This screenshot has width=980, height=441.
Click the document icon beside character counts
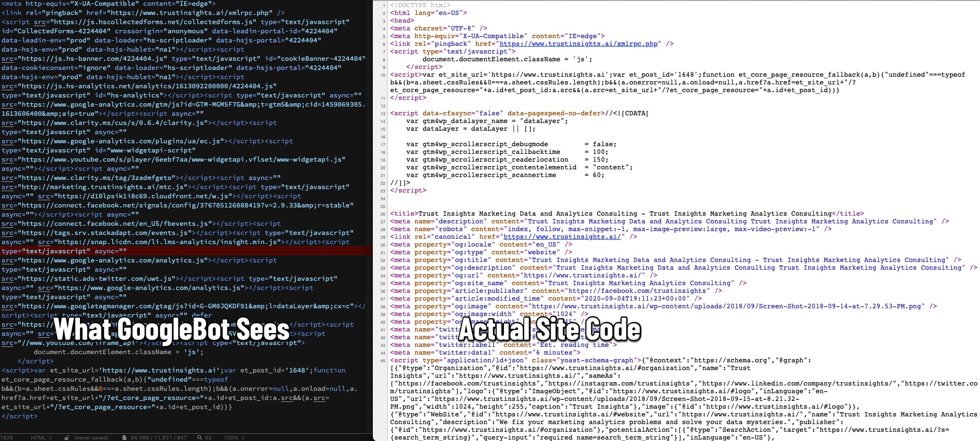tap(124, 438)
